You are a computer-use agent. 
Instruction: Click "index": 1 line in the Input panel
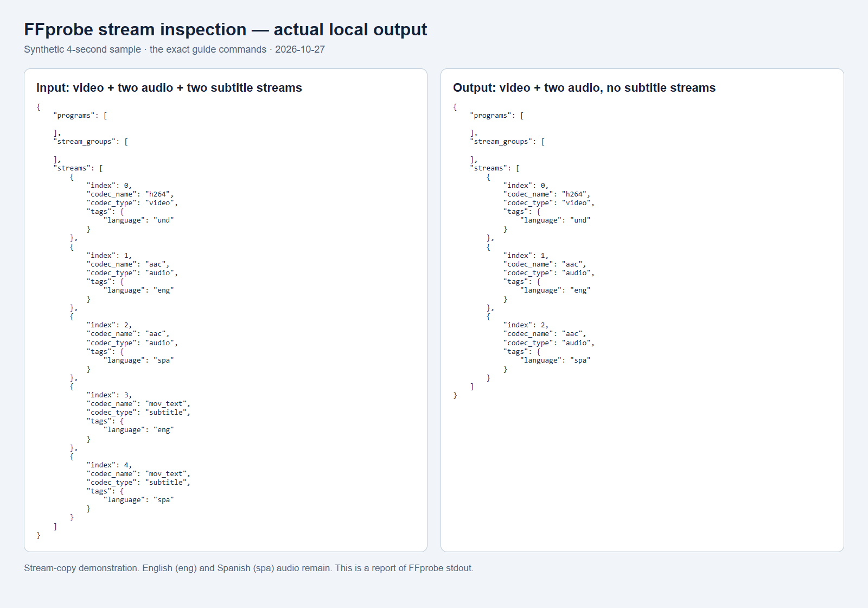tap(109, 256)
